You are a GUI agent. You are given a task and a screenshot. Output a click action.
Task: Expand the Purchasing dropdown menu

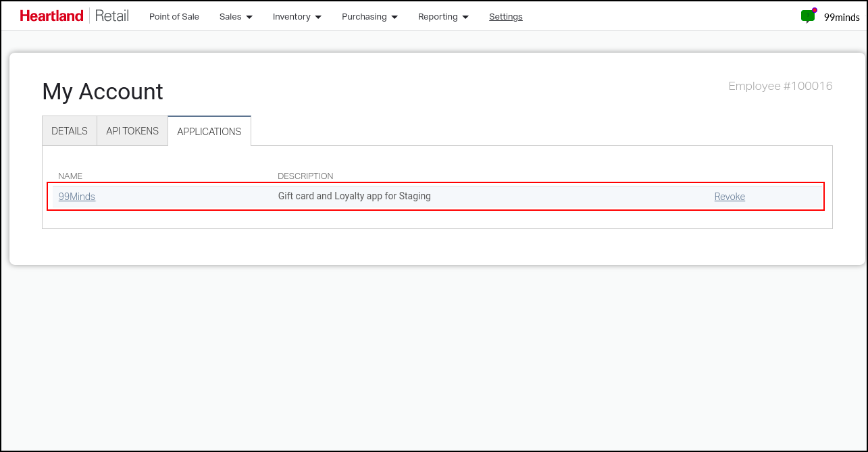pos(369,17)
